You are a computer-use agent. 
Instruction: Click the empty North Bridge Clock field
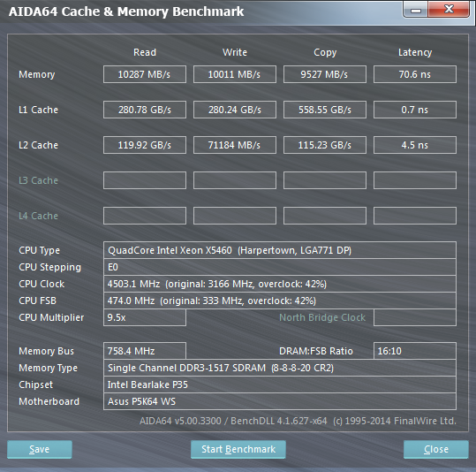pyautogui.click(x=415, y=317)
